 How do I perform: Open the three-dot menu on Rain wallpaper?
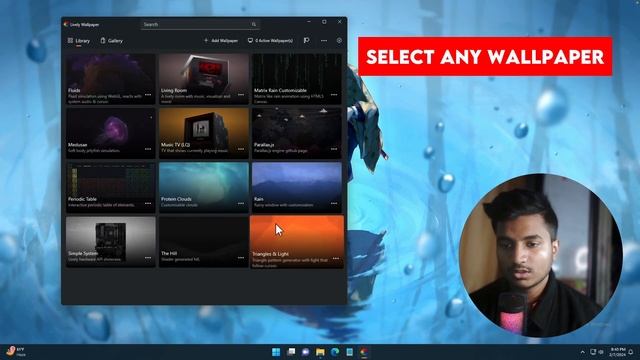[x=334, y=203]
